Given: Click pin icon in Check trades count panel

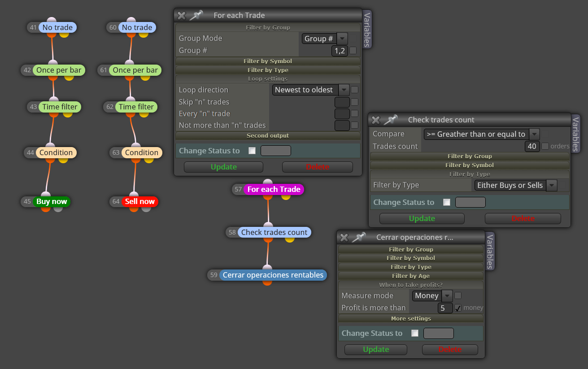Looking at the screenshot, I should click(391, 120).
